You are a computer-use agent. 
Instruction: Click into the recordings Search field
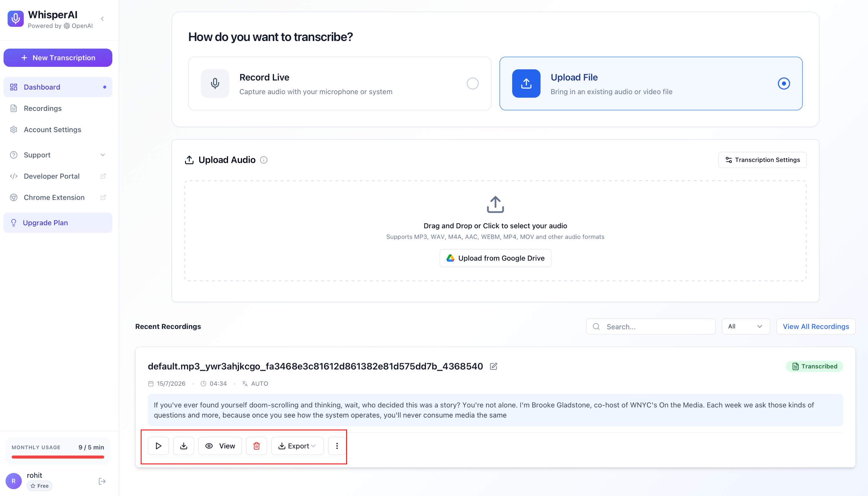coord(650,327)
